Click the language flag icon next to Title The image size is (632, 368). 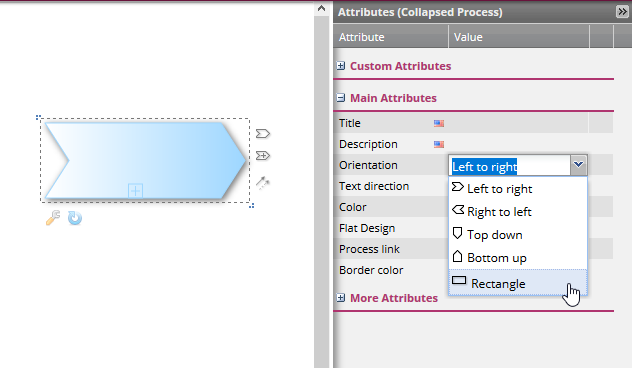439,123
